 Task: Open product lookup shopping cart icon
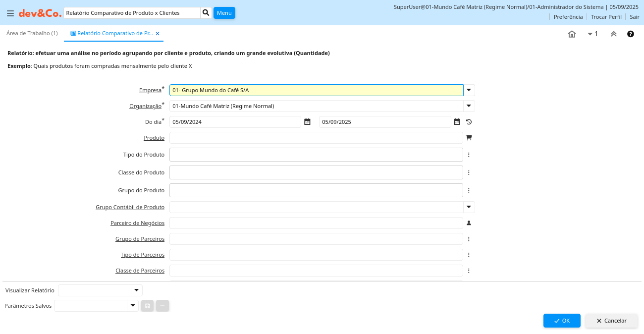pyautogui.click(x=469, y=138)
